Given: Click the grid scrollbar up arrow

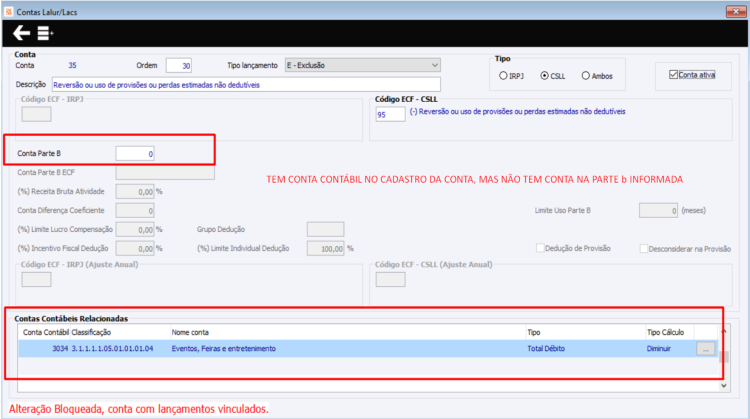Looking at the screenshot, I should (724, 331).
